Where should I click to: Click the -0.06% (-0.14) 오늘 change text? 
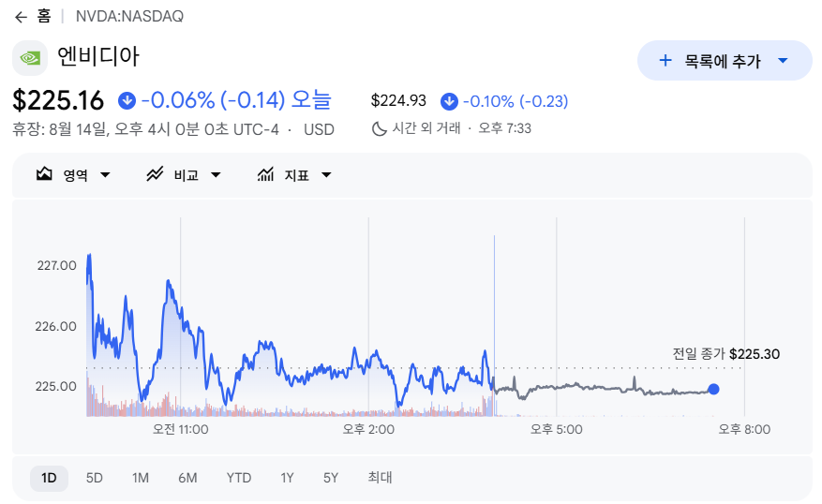236,99
